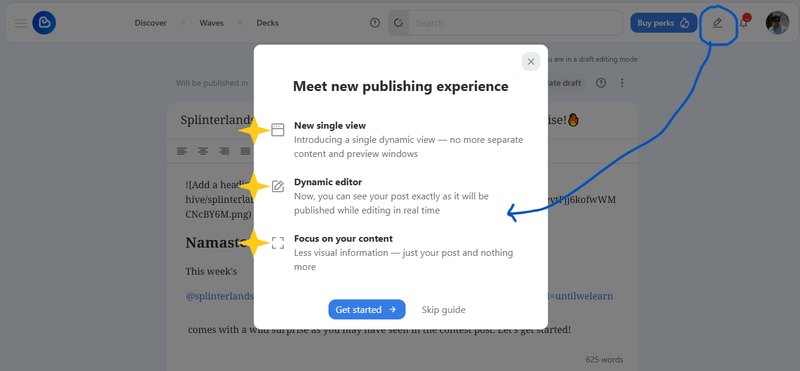The height and width of the screenshot is (371, 800).
Task: Open the Decks section
Action: [x=267, y=23]
